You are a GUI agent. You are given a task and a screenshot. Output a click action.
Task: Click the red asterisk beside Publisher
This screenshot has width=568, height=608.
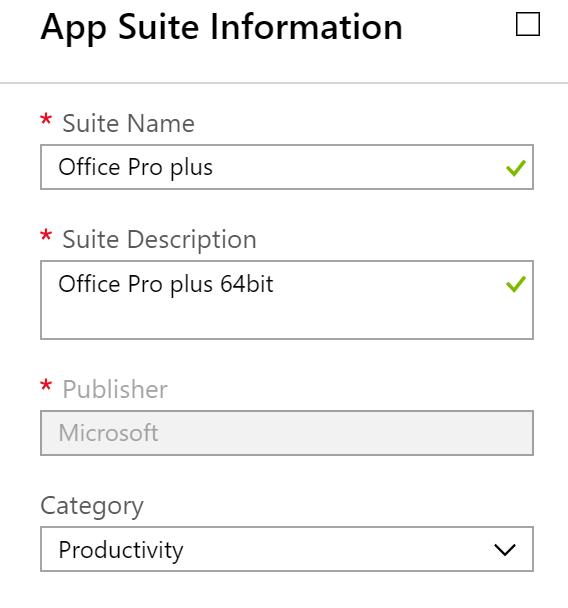click(x=46, y=385)
